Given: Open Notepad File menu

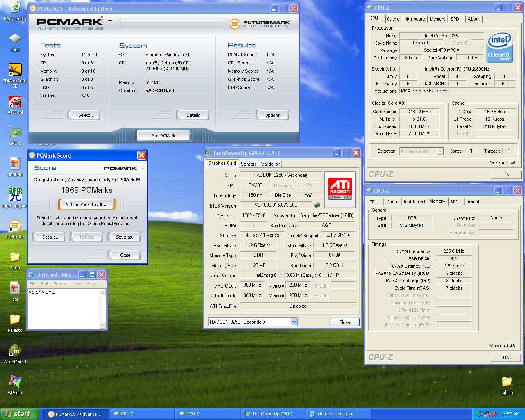Looking at the screenshot, I should tap(33, 284).
